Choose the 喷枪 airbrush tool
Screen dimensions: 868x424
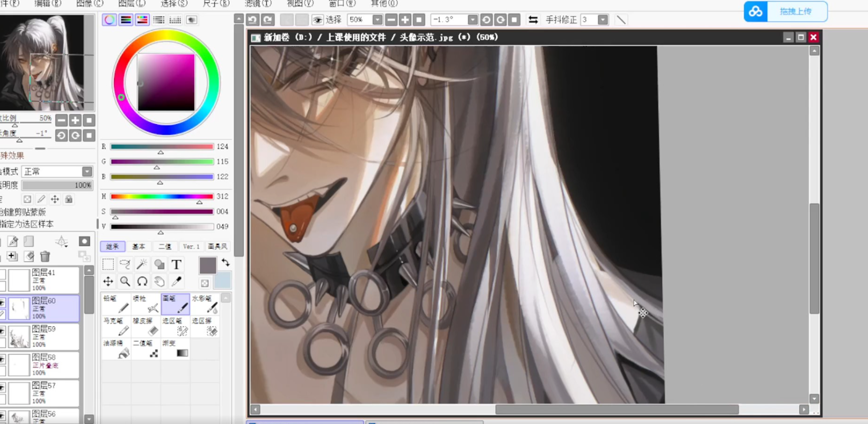[x=145, y=304]
